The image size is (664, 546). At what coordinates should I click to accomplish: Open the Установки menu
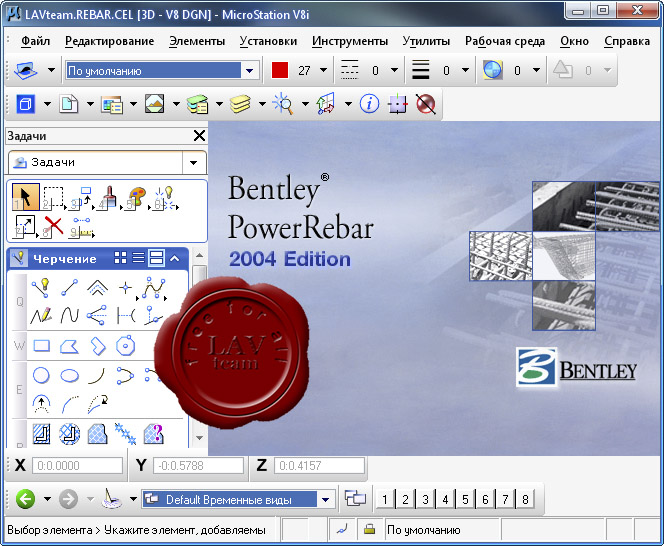pyautogui.click(x=268, y=41)
